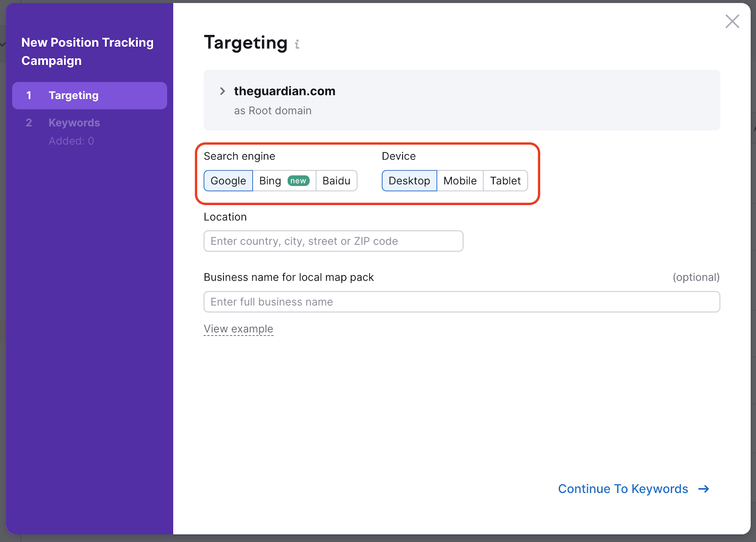
Task: Select Desktop as the device
Action: [409, 180]
